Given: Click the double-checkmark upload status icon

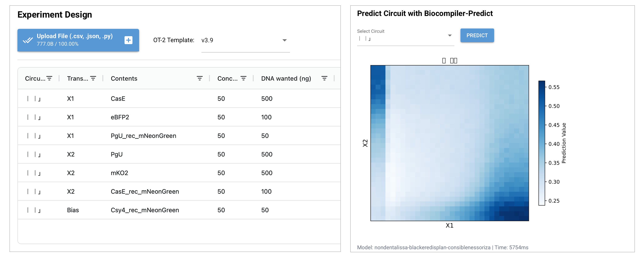Looking at the screenshot, I should click(28, 40).
